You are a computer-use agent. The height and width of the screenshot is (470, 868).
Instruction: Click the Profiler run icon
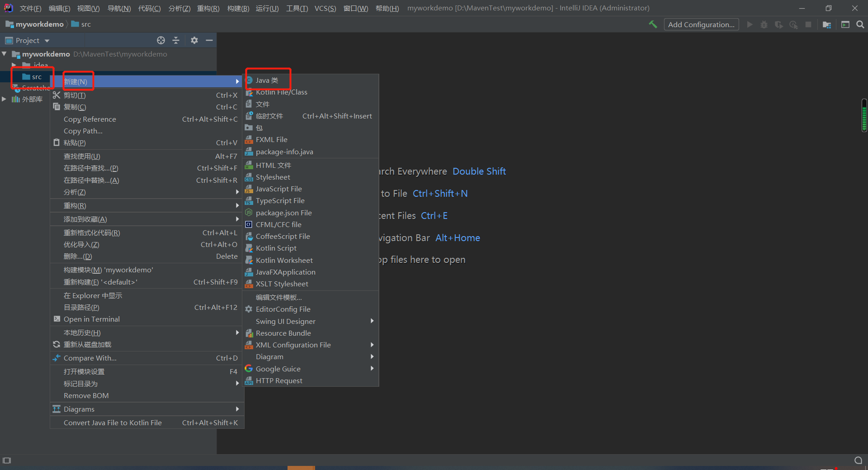pos(793,24)
